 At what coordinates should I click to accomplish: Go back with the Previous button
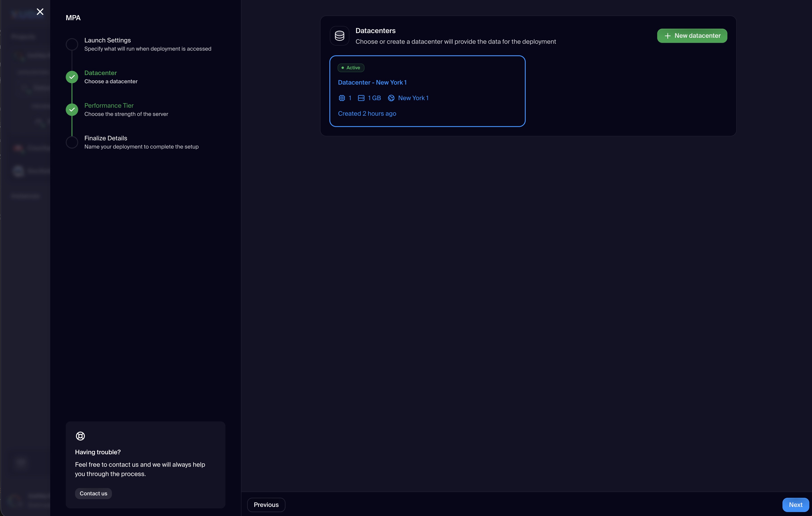[x=266, y=504]
